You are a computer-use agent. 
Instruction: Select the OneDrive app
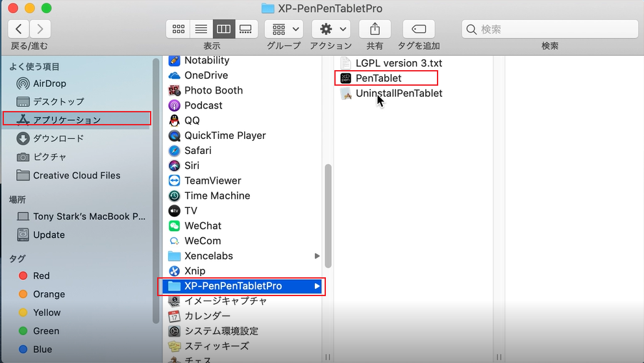coord(242,75)
